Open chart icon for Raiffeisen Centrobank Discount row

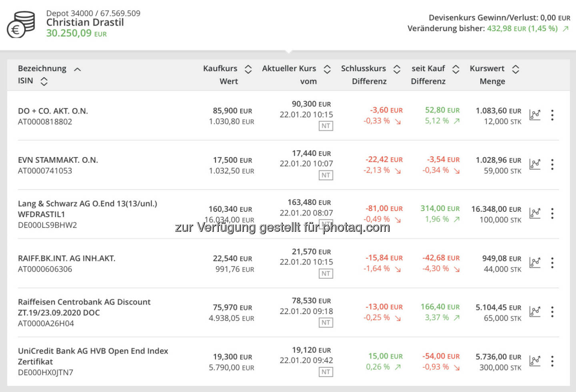point(535,312)
